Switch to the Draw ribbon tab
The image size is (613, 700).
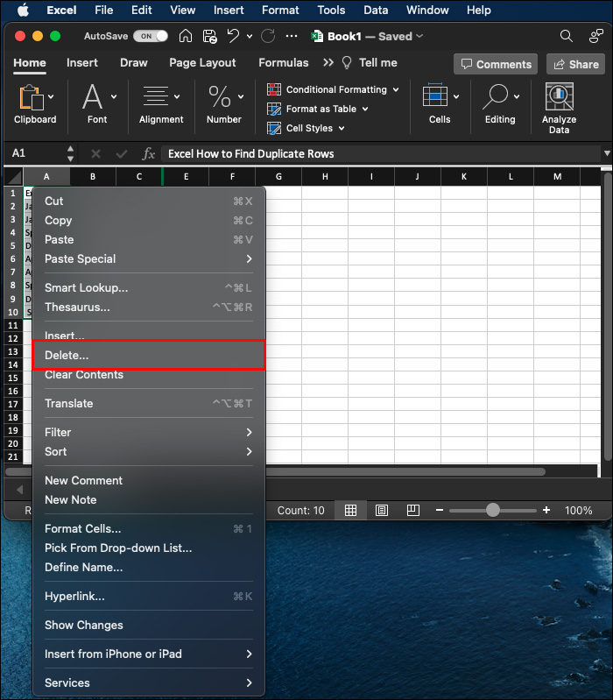[134, 63]
